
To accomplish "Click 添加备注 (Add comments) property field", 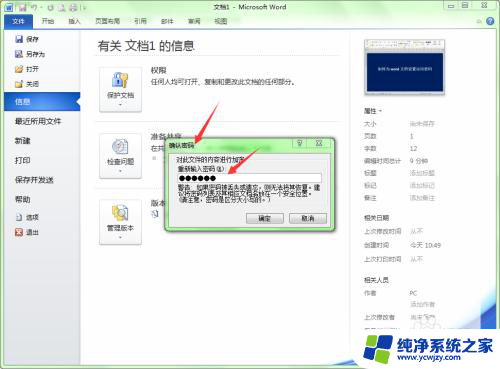I will (x=422, y=198).
